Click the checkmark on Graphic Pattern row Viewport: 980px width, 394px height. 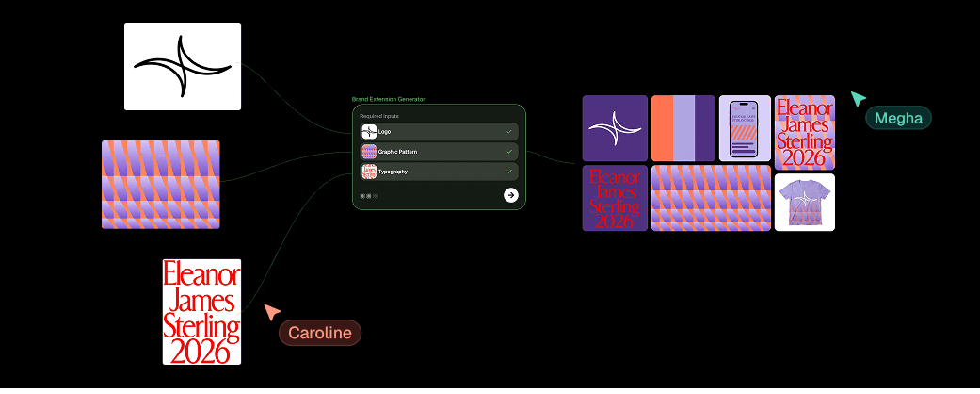click(x=509, y=152)
